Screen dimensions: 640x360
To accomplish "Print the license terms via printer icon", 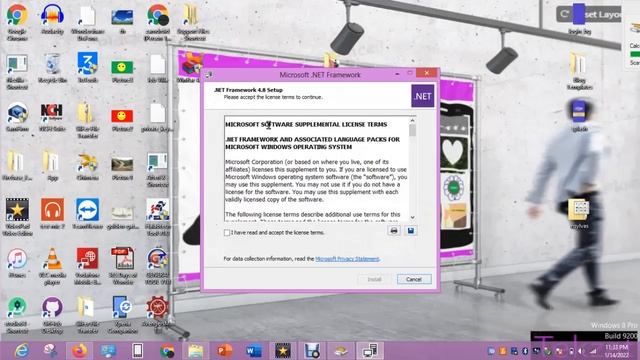I will (394, 231).
